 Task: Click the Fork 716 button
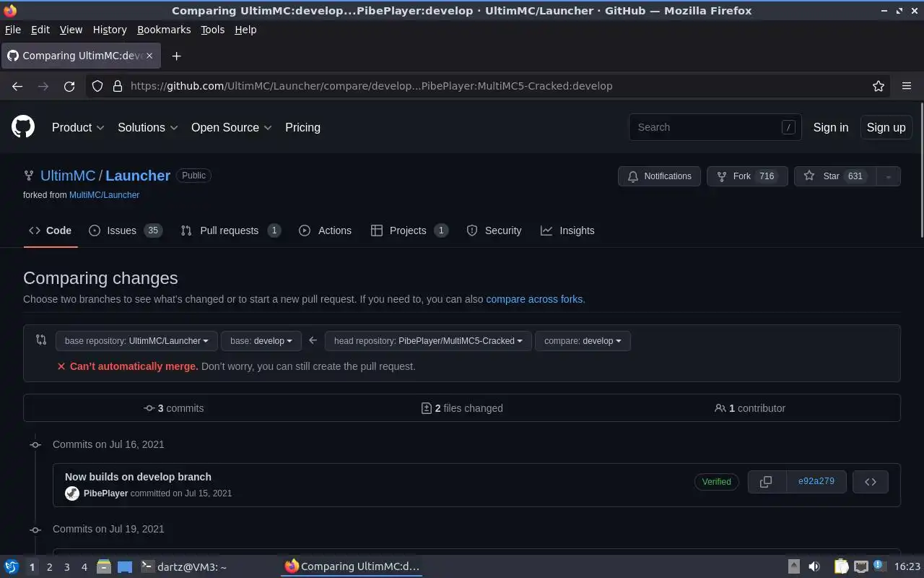coord(747,176)
